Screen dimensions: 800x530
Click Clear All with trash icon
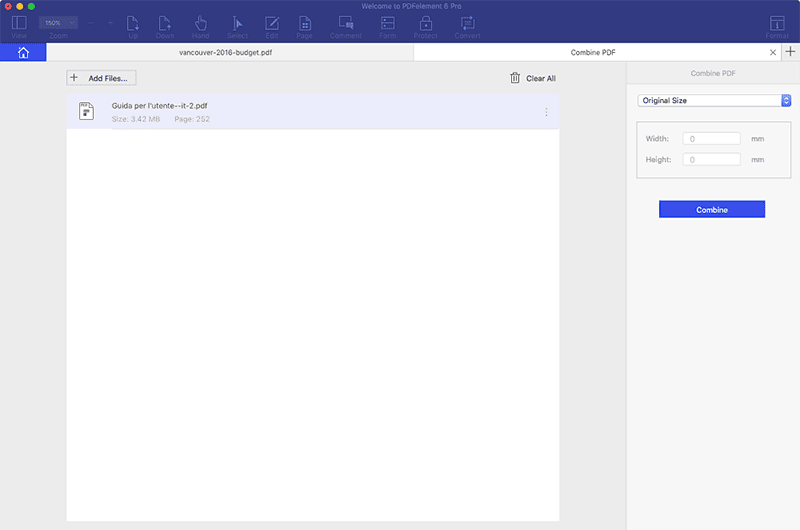pyautogui.click(x=533, y=78)
